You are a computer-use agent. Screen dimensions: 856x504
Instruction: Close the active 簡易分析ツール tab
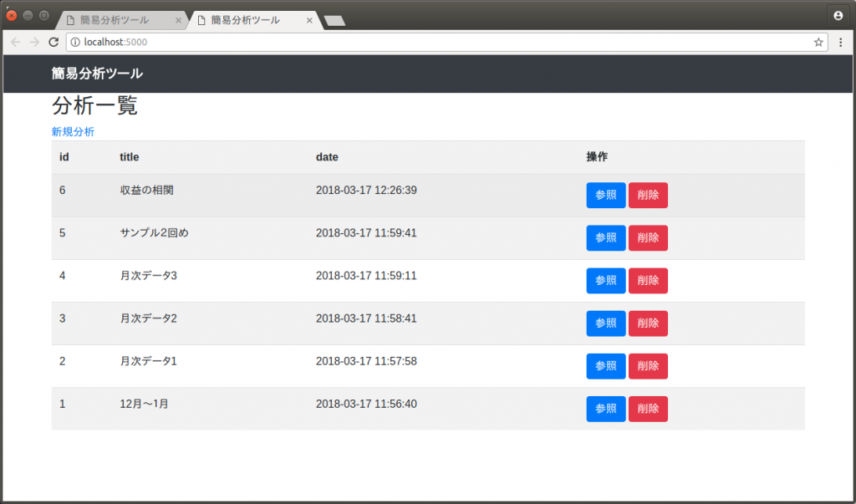click(310, 20)
